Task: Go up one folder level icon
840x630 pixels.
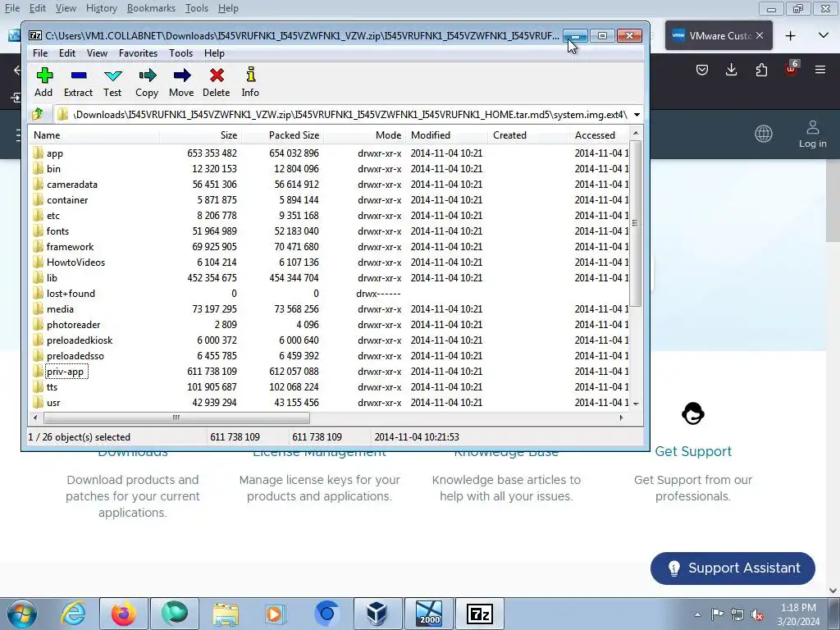Action: [38, 114]
